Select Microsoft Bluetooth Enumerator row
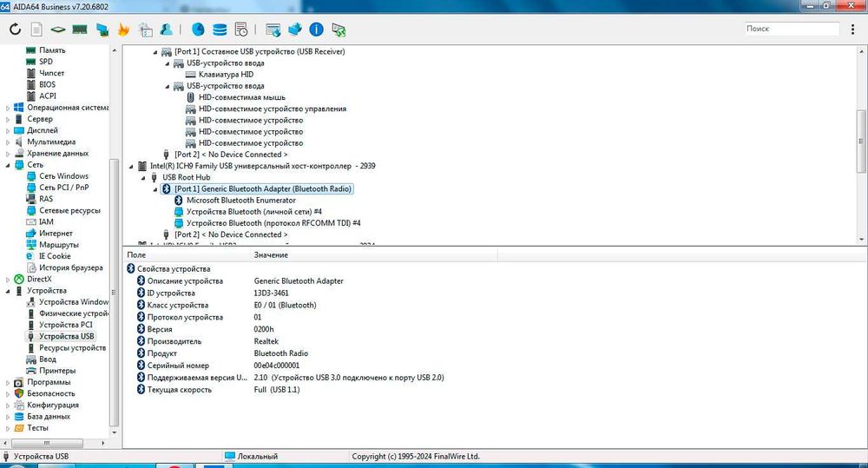The image size is (868, 468). point(240,201)
